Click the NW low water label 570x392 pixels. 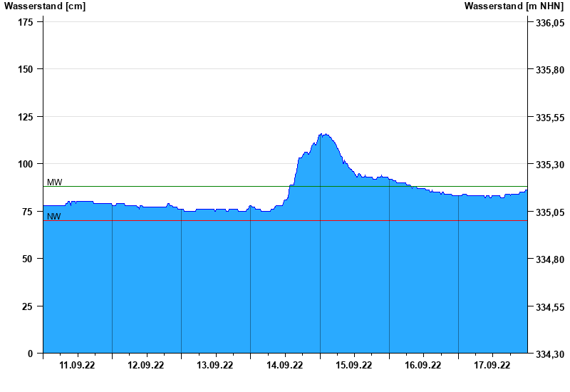(x=54, y=217)
